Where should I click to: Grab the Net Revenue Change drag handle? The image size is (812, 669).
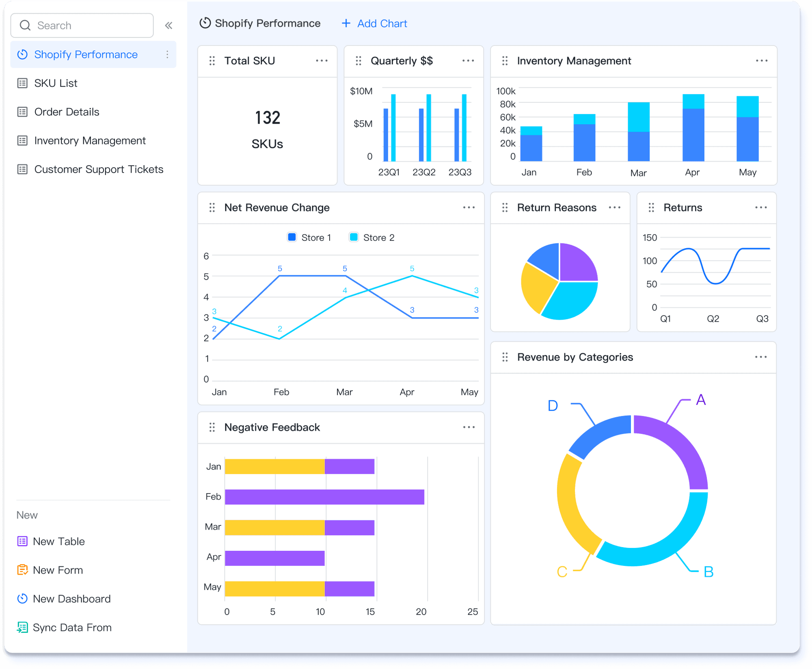(212, 208)
